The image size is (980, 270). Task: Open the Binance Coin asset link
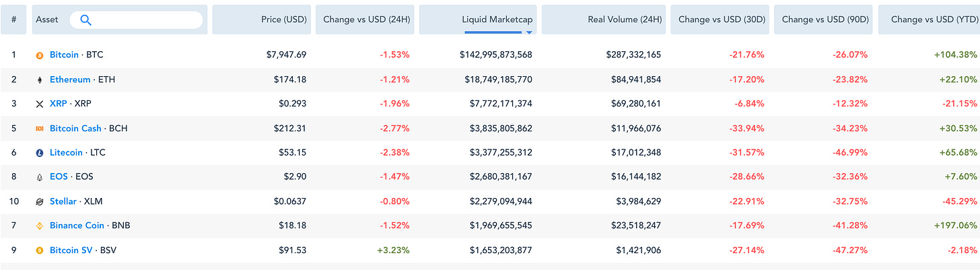pyautogui.click(x=76, y=225)
